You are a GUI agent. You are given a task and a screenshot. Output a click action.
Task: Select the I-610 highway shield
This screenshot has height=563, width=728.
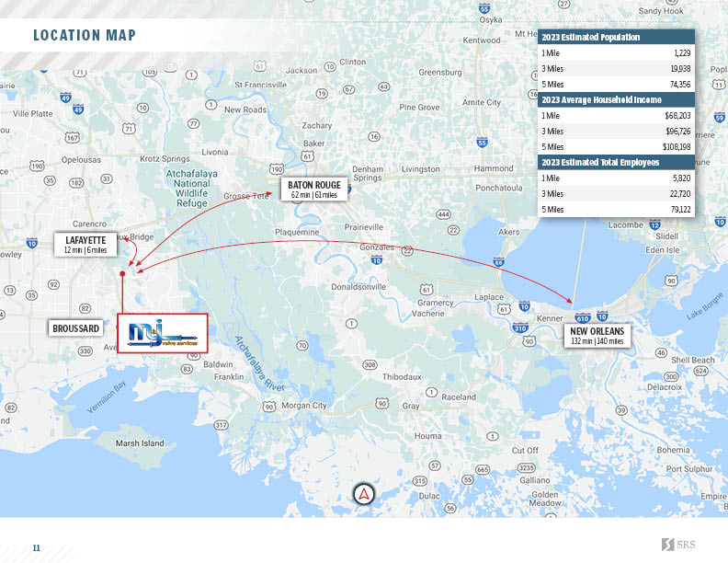point(582,318)
